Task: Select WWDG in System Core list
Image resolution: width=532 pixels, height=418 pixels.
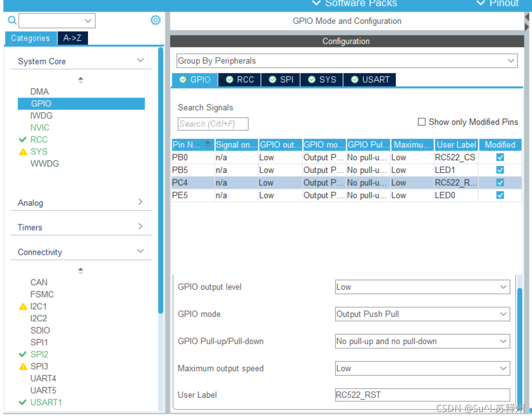Action: tap(45, 164)
